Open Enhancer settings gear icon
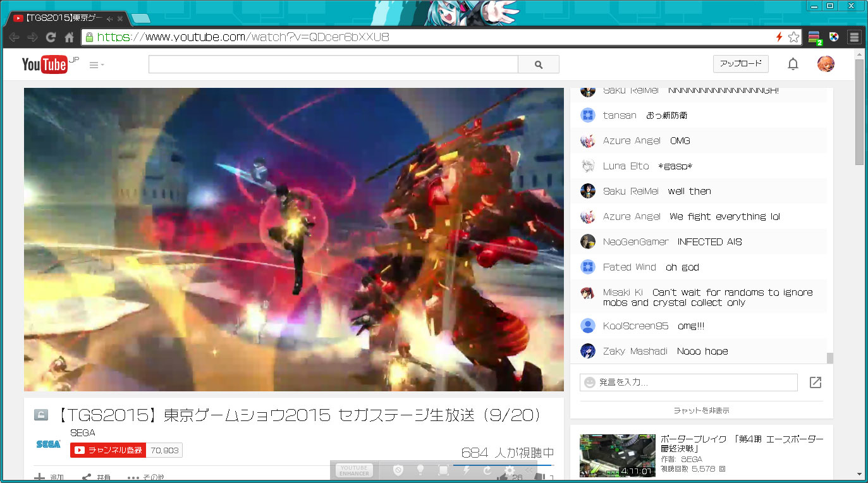This screenshot has height=483, width=868. coord(510,470)
